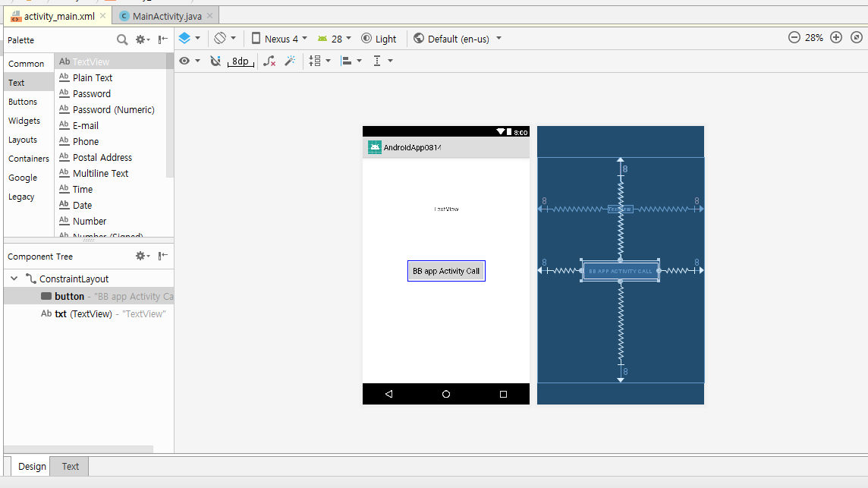Select the Postal Address palette item
The height and width of the screenshot is (488, 868).
(x=111, y=157)
